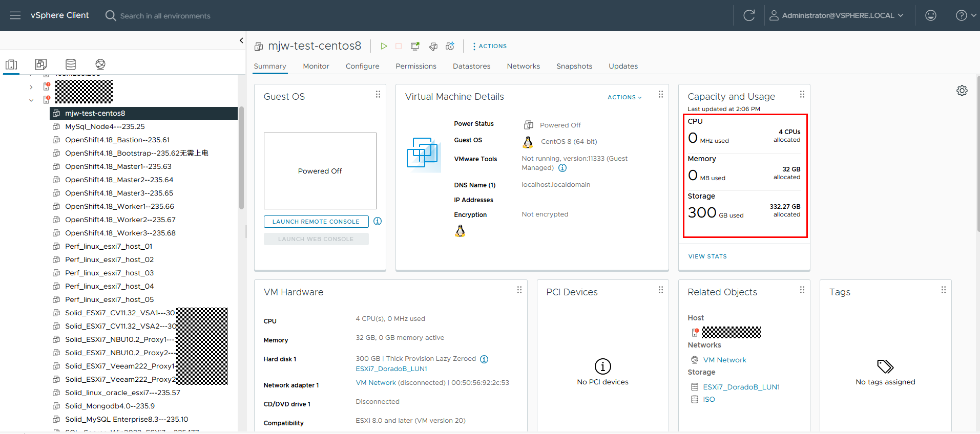Launch console from the toolbar icon
980x434 pixels.
click(415, 46)
